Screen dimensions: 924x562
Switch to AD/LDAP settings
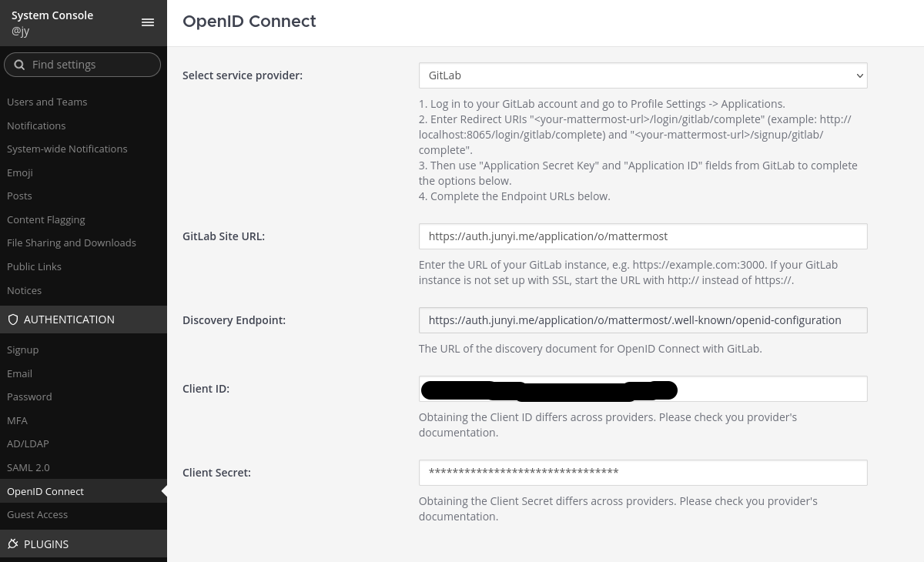tap(28, 443)
